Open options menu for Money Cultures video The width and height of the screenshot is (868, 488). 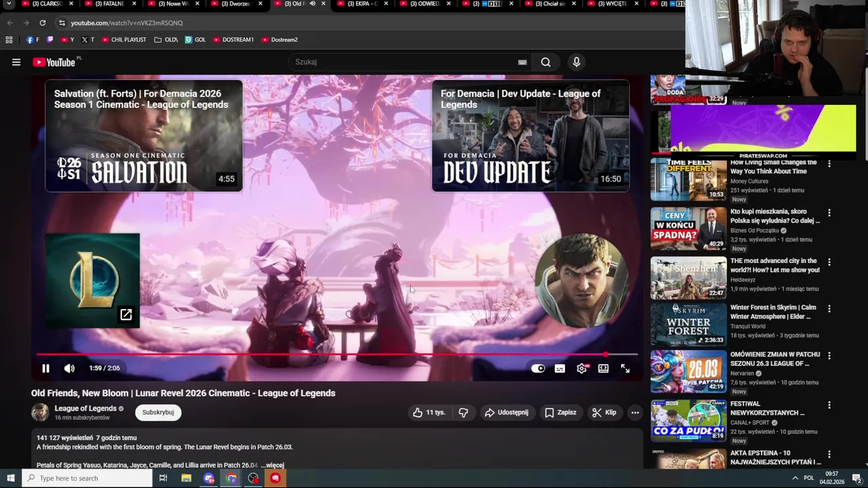tap(829, 164)
